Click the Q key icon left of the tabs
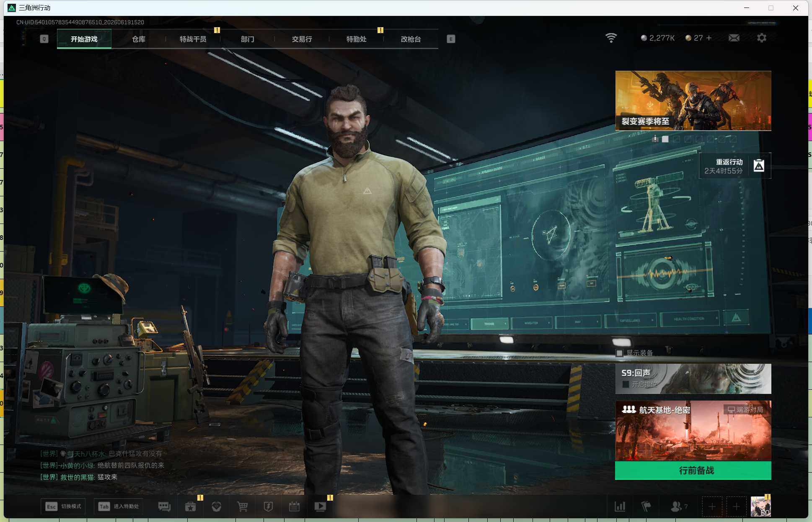 44,39
